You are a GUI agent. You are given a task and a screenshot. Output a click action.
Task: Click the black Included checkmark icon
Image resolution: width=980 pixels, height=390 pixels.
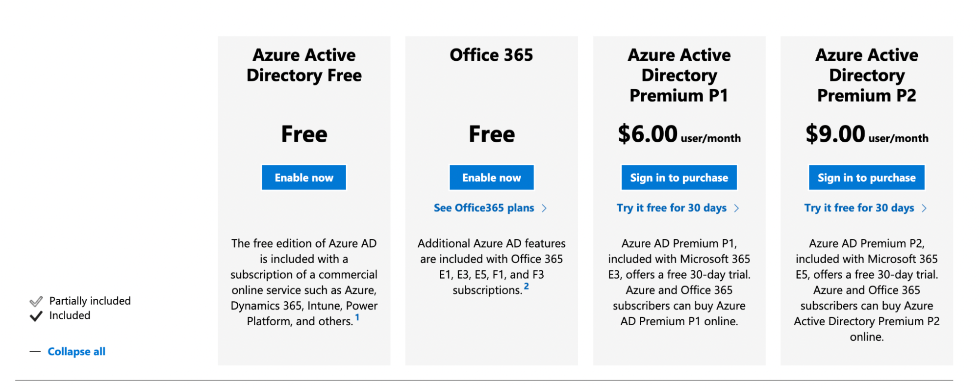coord(36,316)
